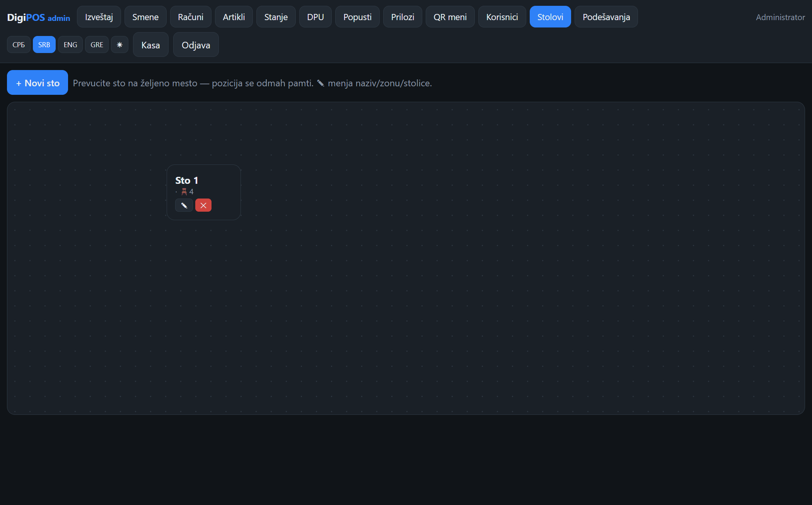The image size is (812, 505).
Task: Open the Stanje tab
Action: coord(276,17)
